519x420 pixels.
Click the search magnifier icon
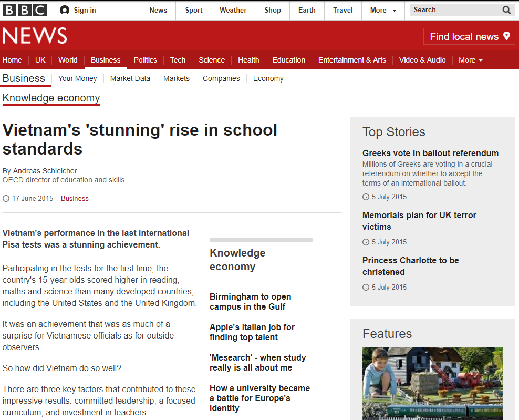tap(506, 10)
